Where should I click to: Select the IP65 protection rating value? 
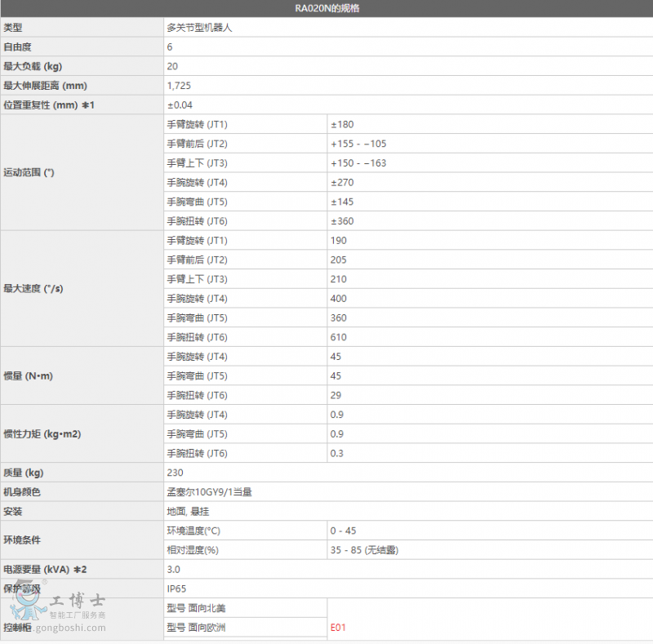point(177,588)
